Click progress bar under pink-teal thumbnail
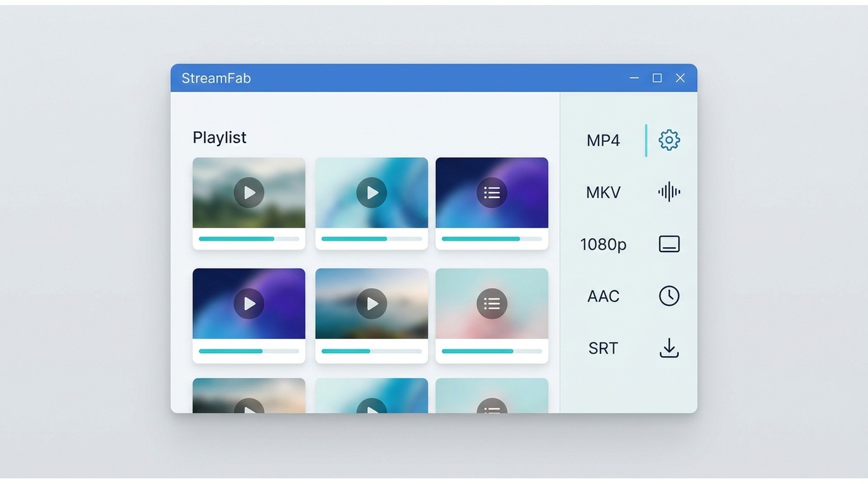The height and width of the screenshot is (484, 868). point(491,351)
